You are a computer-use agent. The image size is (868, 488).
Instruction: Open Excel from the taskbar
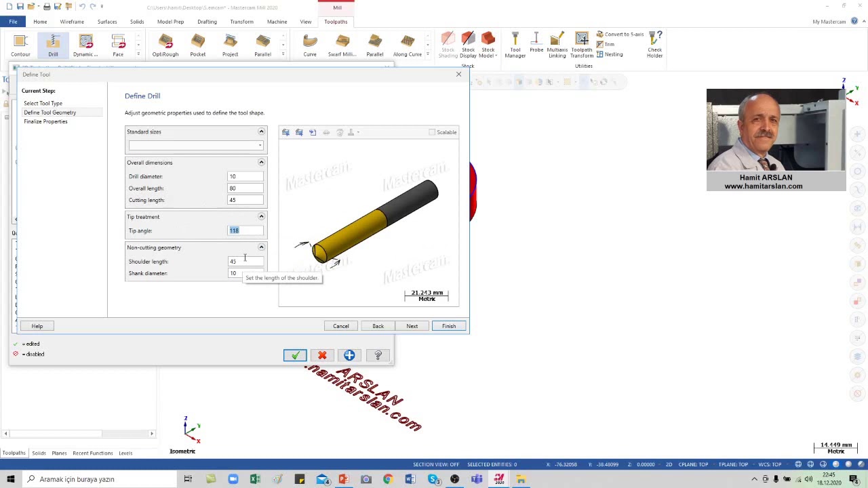pyautogui.click(x=255, y=479)
